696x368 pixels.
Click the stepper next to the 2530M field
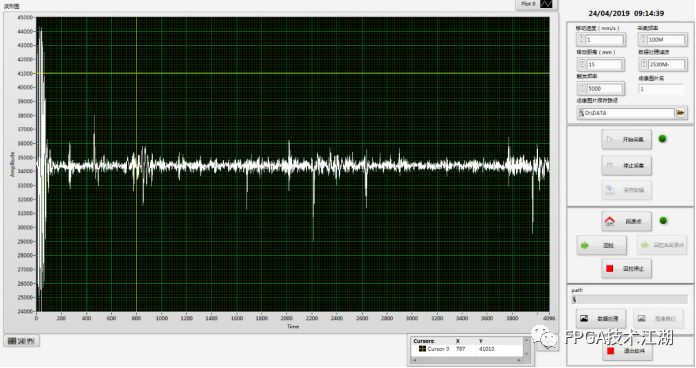point(643,64)
